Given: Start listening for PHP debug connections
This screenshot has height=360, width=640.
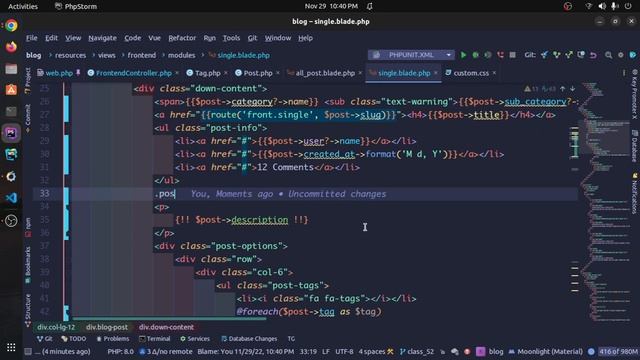Looking at the screenshot, I should (500, 55).
